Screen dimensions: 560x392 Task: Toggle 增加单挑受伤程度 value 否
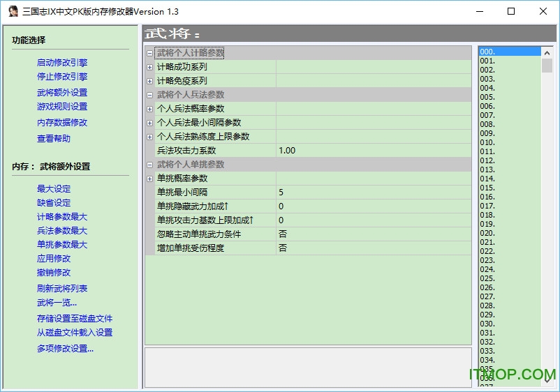click(374, 248)
